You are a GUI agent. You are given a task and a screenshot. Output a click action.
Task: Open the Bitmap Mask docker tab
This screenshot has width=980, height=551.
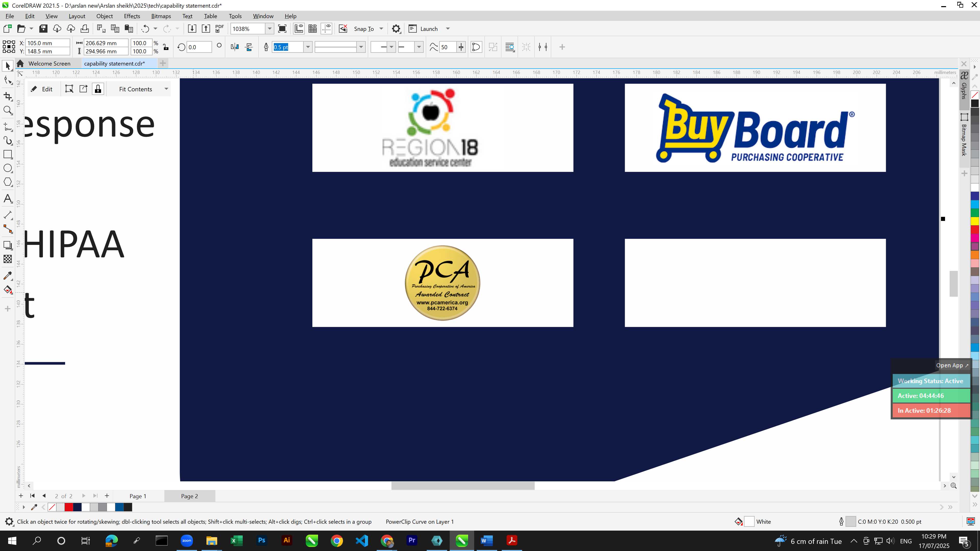(964, 135)
